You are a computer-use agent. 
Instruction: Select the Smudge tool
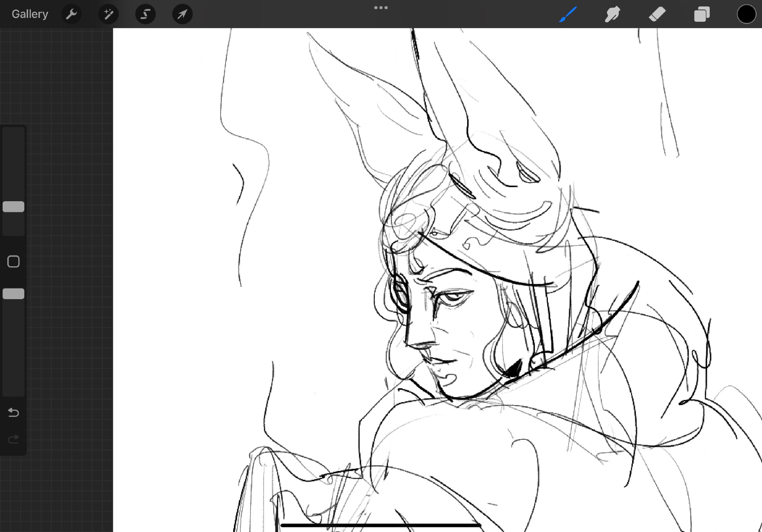[x=612, y=14]
